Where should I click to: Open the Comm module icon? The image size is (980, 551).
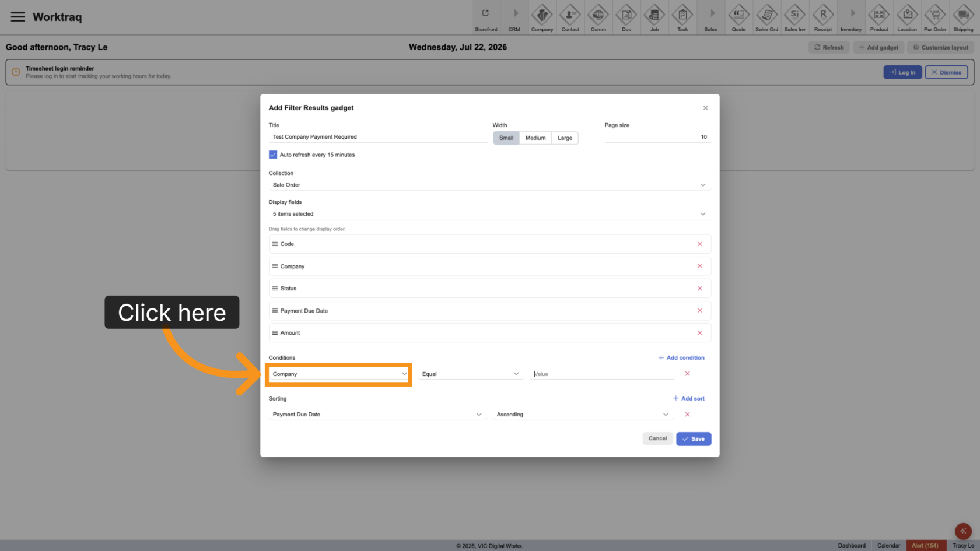[598, 17]
